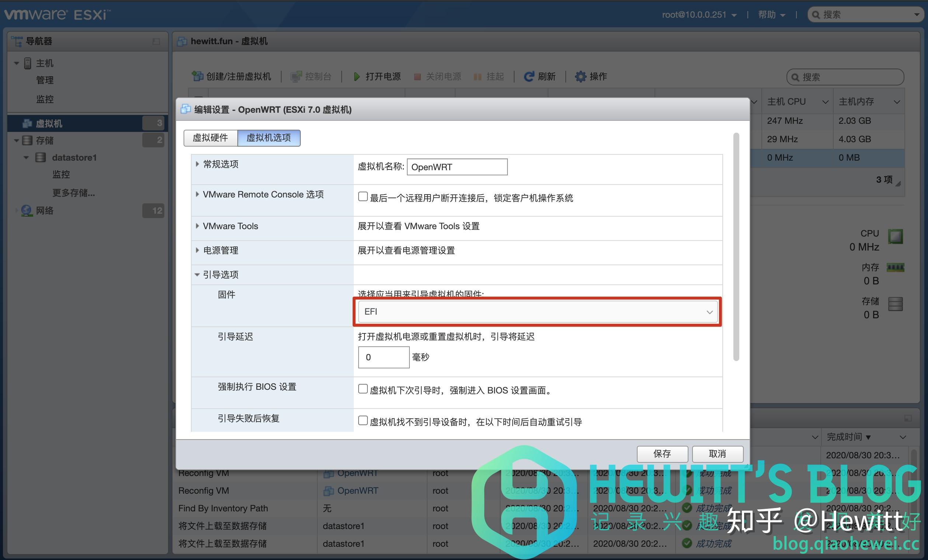Click the Save button

[662, 454]
